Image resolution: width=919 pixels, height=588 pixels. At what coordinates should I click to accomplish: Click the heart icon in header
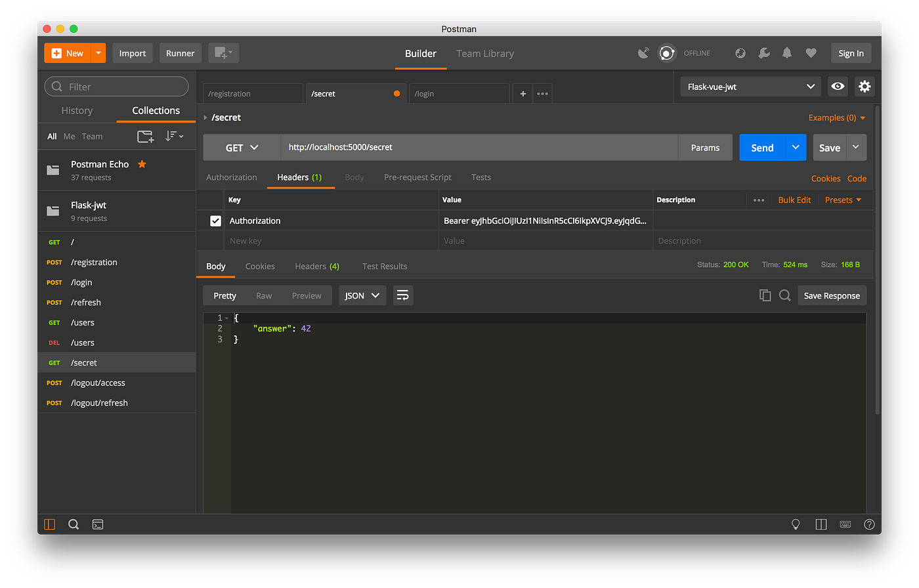coord(811,53)
